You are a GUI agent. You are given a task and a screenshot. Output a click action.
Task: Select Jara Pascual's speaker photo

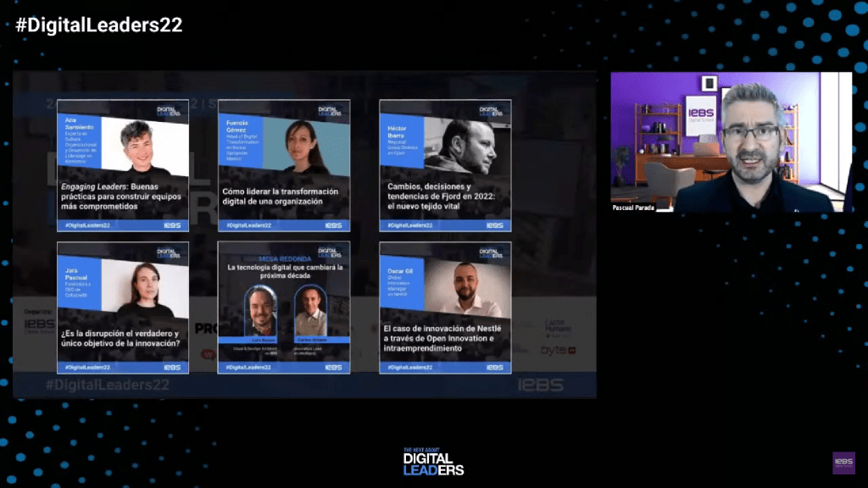[145, 288]
